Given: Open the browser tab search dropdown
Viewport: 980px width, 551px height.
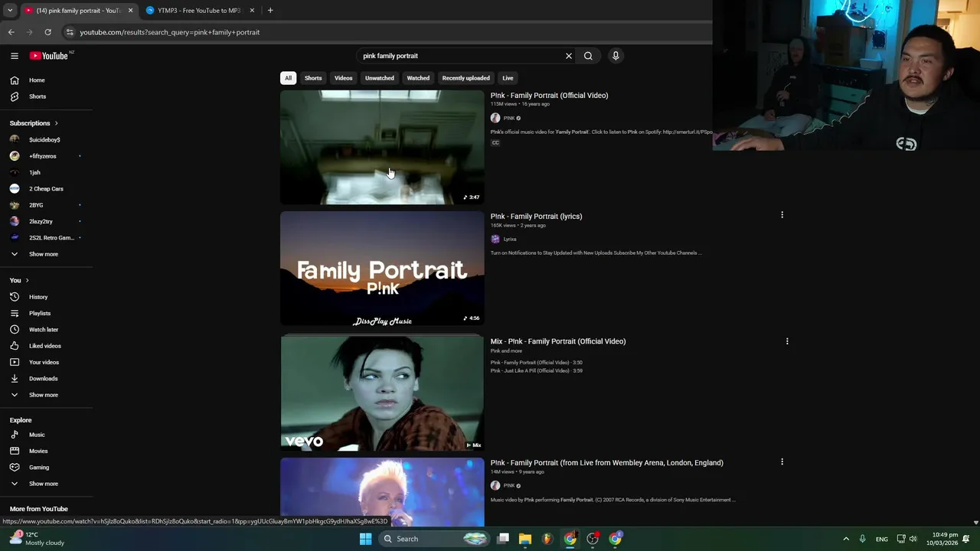Looking at the screenshot, I should (9, 11).
